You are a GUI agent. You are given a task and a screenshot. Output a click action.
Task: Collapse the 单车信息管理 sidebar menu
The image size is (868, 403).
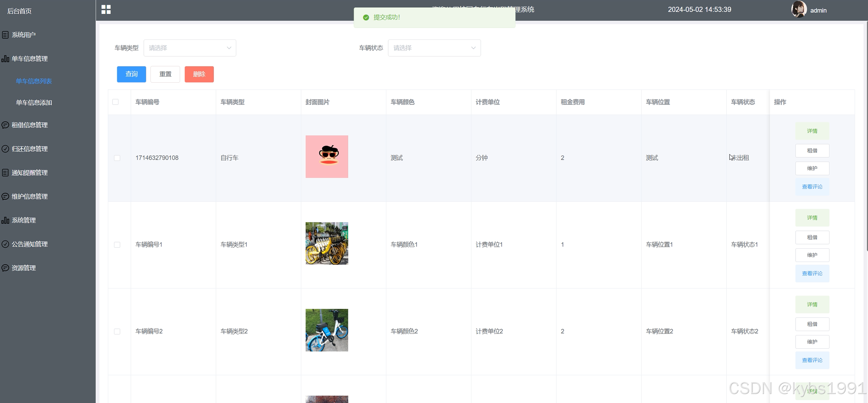[30, 58]
